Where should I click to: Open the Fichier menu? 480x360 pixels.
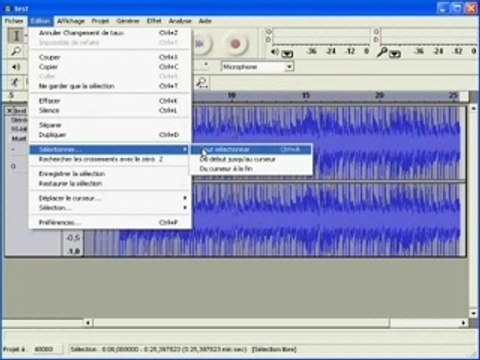pyautogui.click(x=14, y=21)
